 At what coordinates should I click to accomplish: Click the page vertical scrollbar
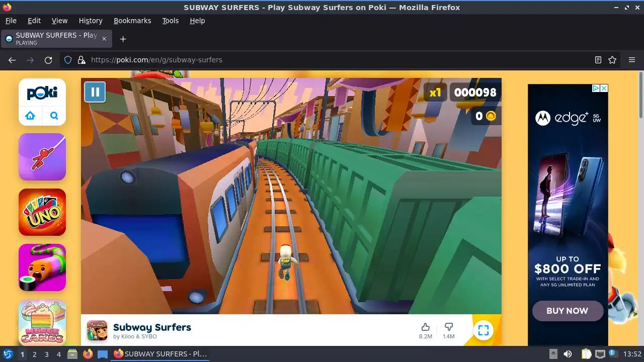641,96
